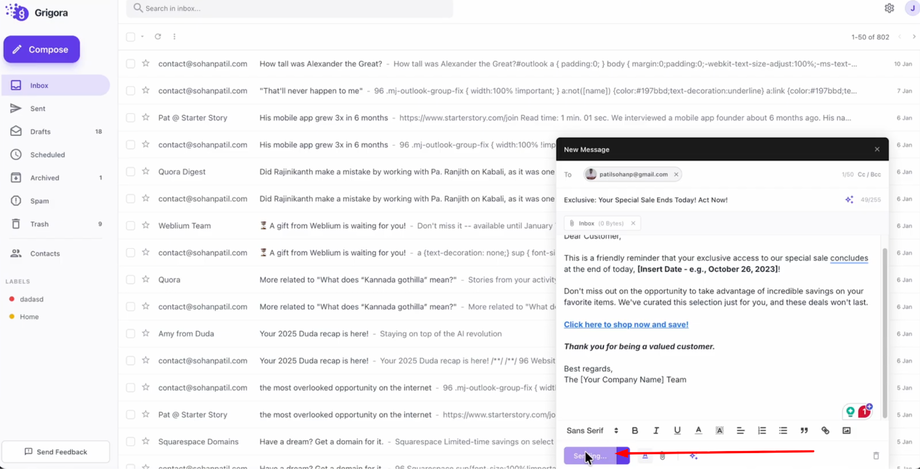Screen dimensions: 920x469
Task: Open the Spam folder
Action: (55, 201)
